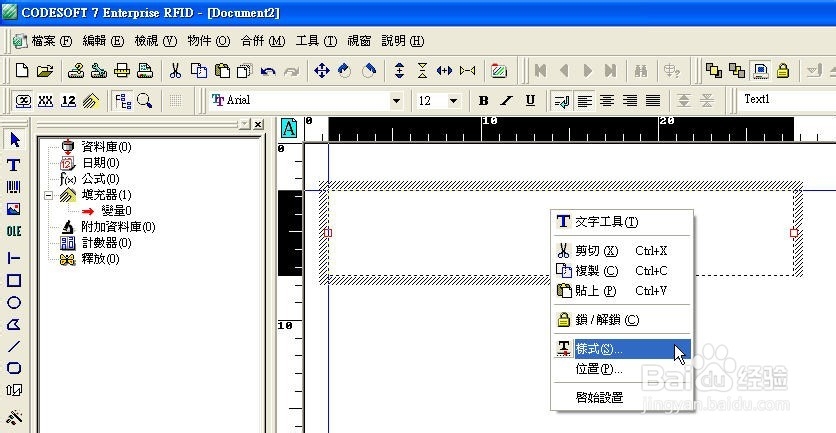Viewport: 836px width, 433px height.
Task: Click the Copy toolbar icon
Action: [x=199, y=70]
